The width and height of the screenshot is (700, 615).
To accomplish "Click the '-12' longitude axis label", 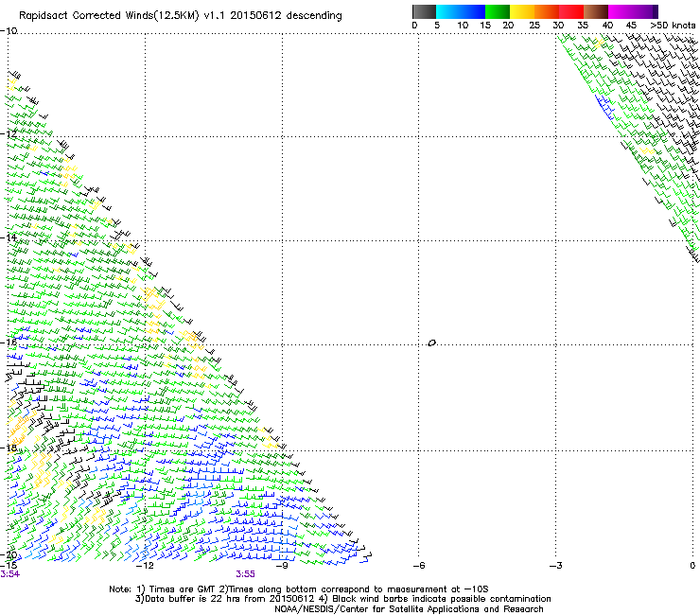I will (x=145, y=566).
